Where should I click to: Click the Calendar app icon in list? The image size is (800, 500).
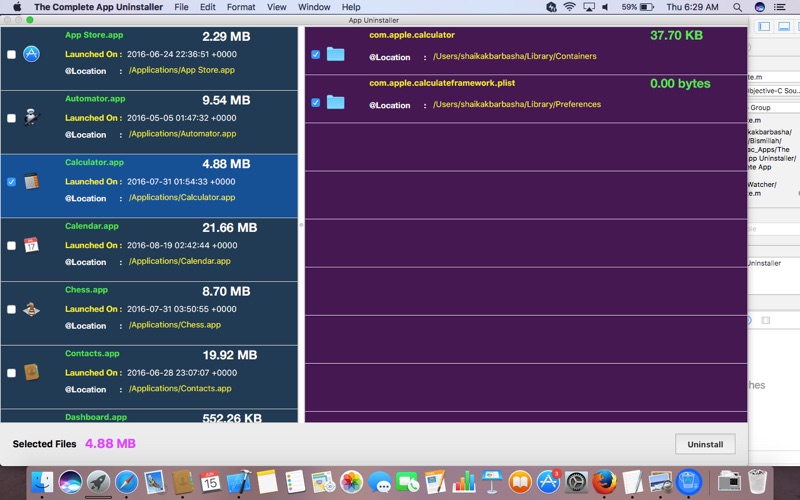coord(31,245)
